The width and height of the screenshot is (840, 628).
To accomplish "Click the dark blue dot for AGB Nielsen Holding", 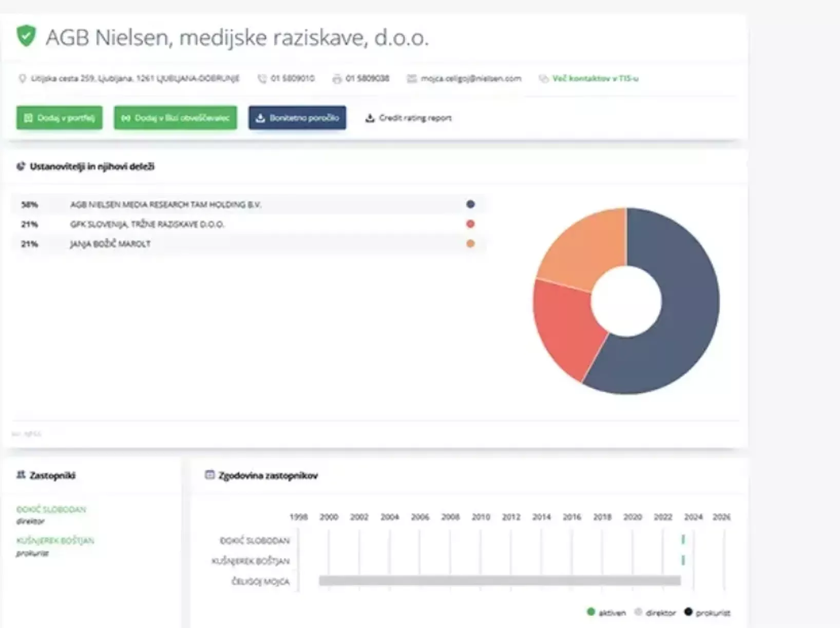I will coord(470,204).
